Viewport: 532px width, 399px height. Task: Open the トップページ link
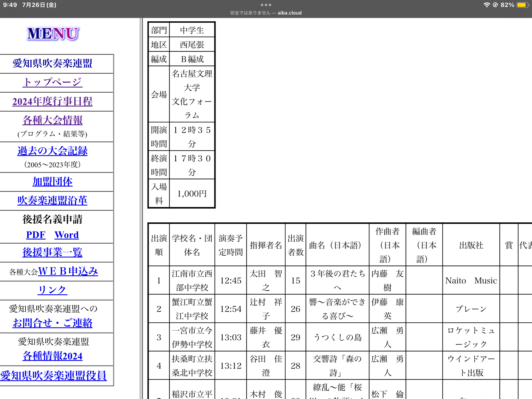pyautogui.click(x=52, y=82)
